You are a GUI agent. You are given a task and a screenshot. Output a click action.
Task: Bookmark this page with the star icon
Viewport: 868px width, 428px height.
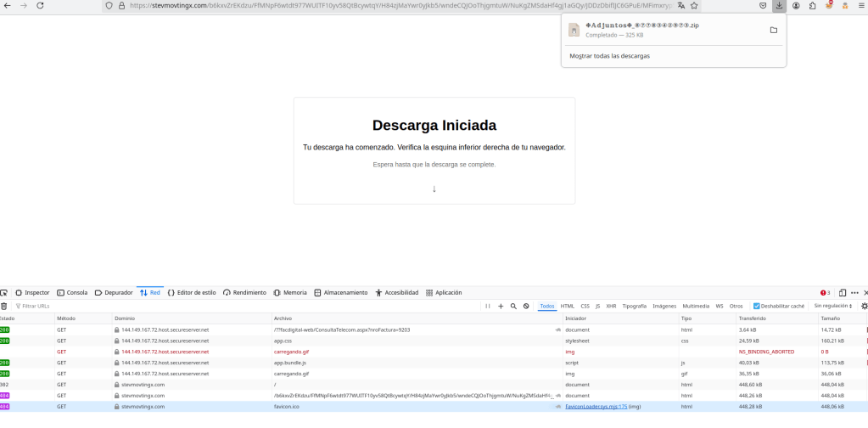(695, 5)
